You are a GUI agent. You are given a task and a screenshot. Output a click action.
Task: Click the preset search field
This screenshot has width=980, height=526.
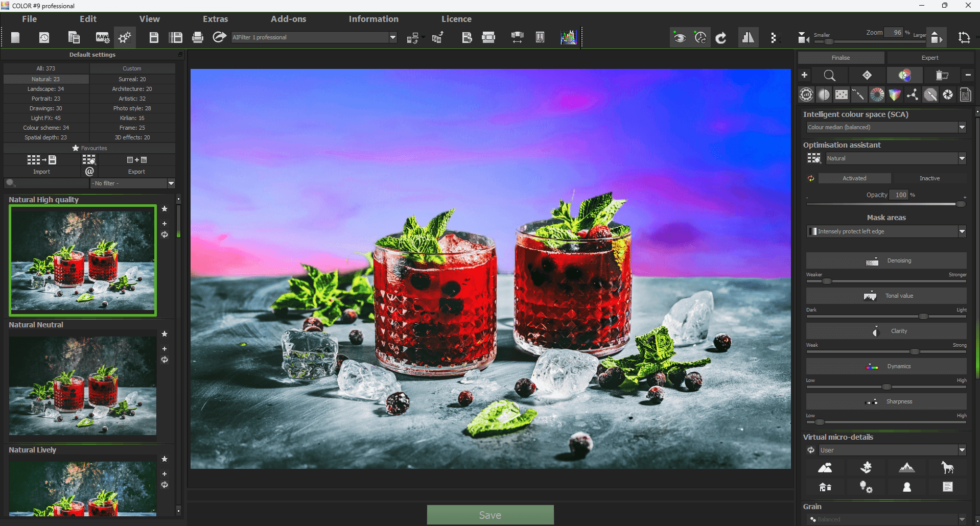point(46,183)
